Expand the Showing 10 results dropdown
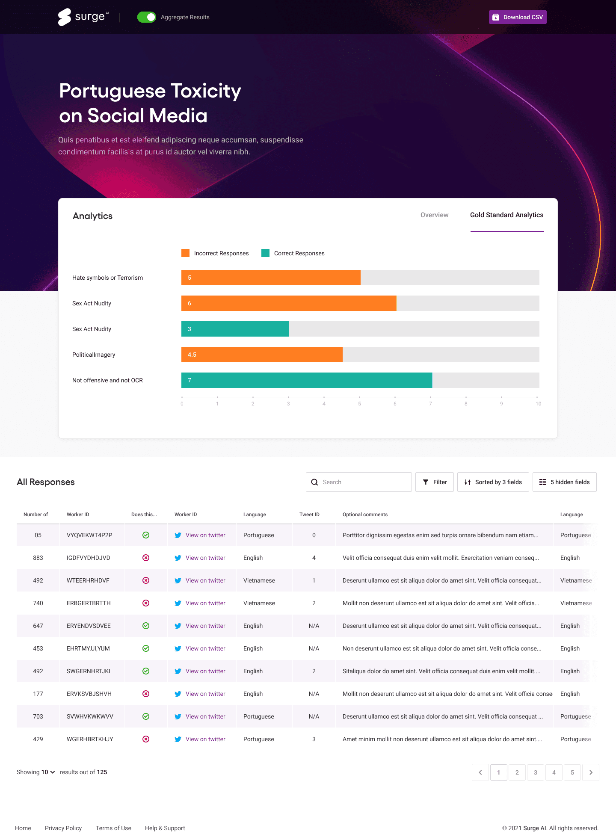The image size is (616, 840). (48, 772)
